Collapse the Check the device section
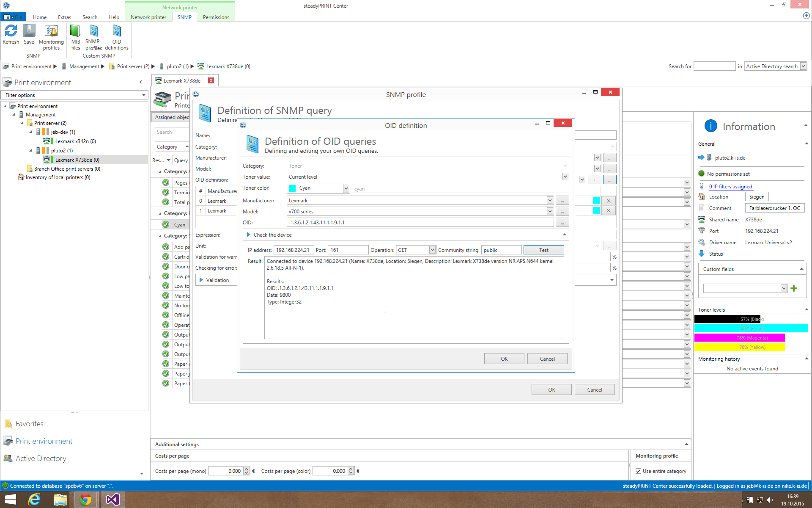812x508 pixels. pos(564,235)
